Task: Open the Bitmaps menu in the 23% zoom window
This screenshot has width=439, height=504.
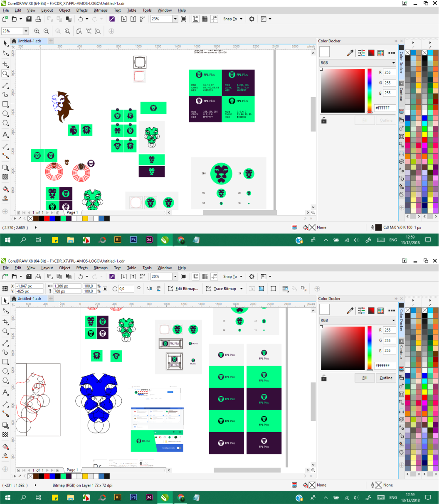Action: point(101,10)
